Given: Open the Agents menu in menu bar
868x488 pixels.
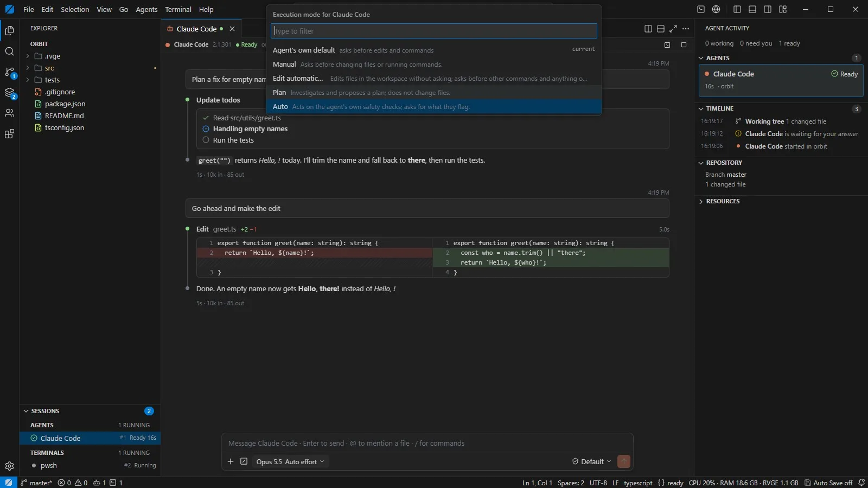Looking at the screenshot, I should point(146,9).
